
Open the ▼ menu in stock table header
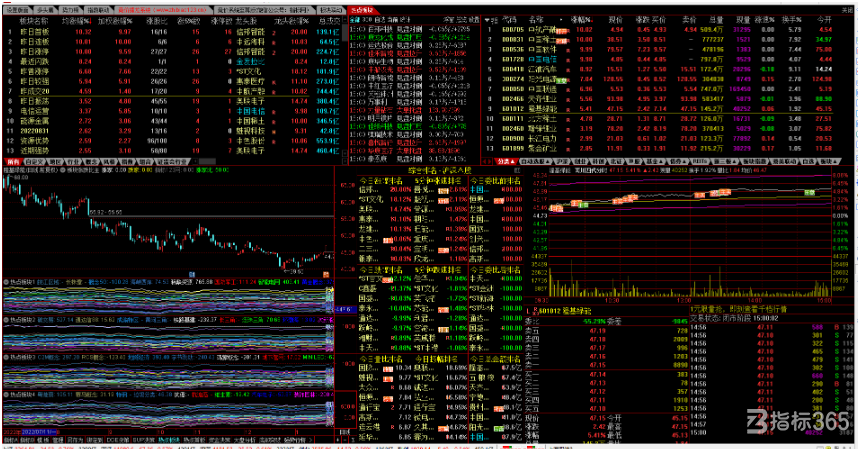pos(488,20)
